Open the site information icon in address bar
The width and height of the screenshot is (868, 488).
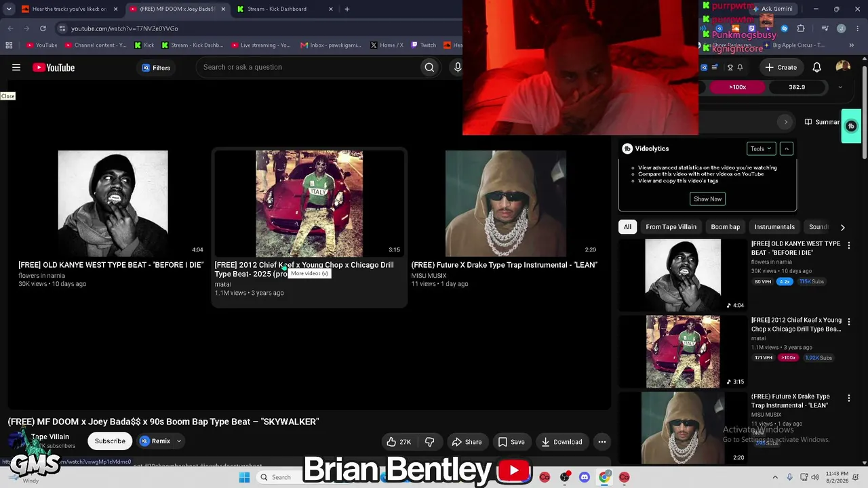pyautogui.click(x=62, y=28)
